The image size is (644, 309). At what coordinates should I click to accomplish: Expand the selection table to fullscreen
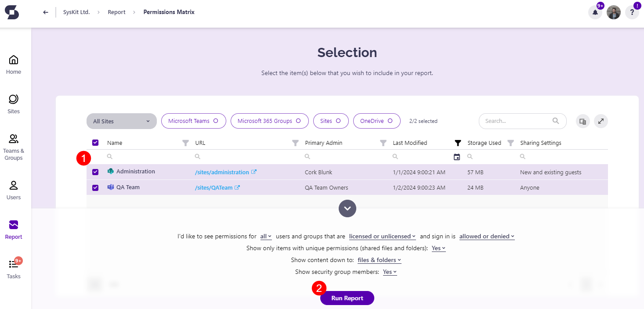[601, 121]
